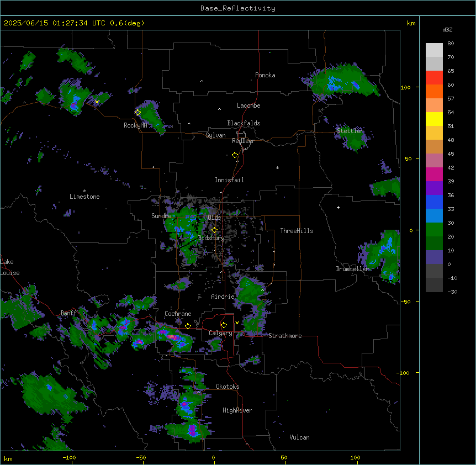Click the -50 tick label on vertical axis

pos(405,302)
